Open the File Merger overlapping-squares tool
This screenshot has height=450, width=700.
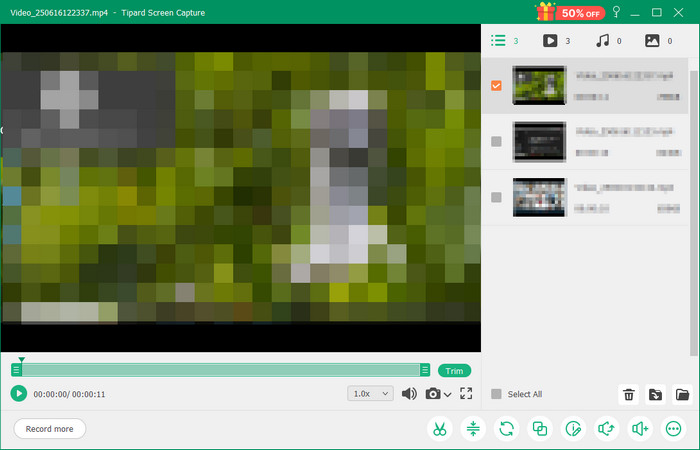coord(540,429)
